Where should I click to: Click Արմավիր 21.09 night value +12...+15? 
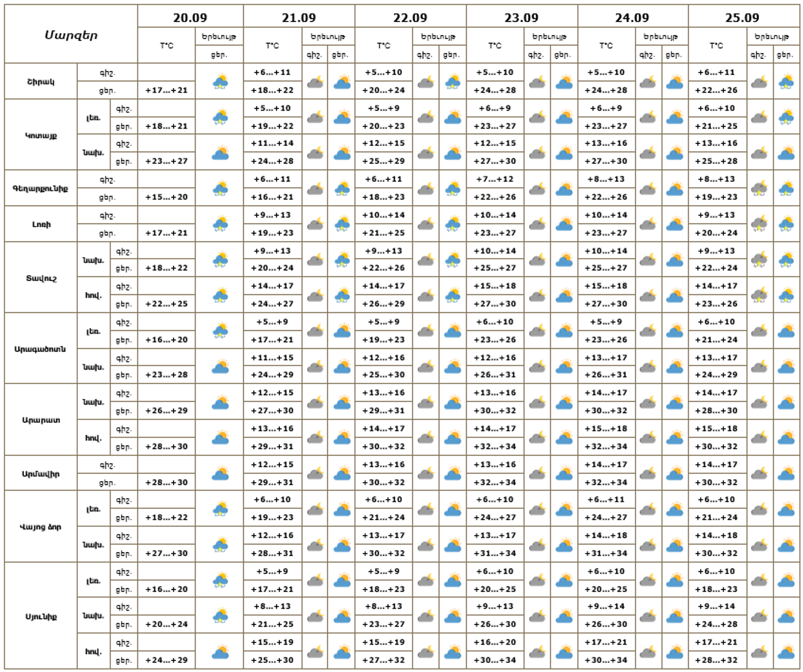tap(272, 464)
